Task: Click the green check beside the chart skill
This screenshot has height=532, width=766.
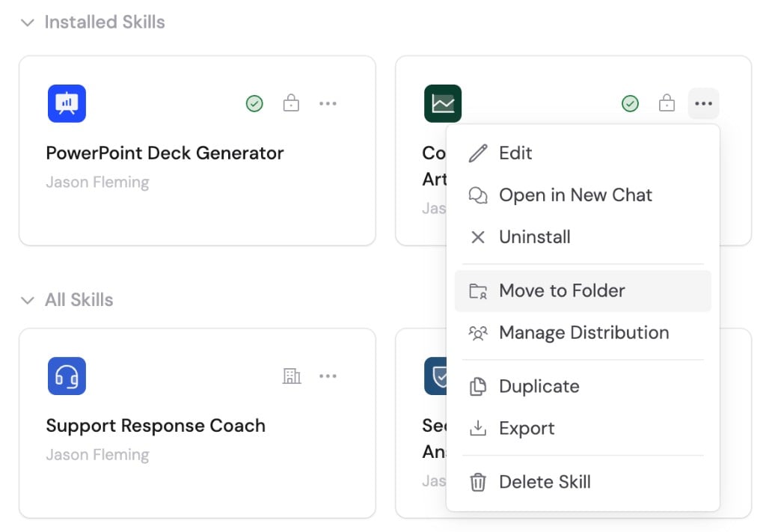Action: (630, 103)
